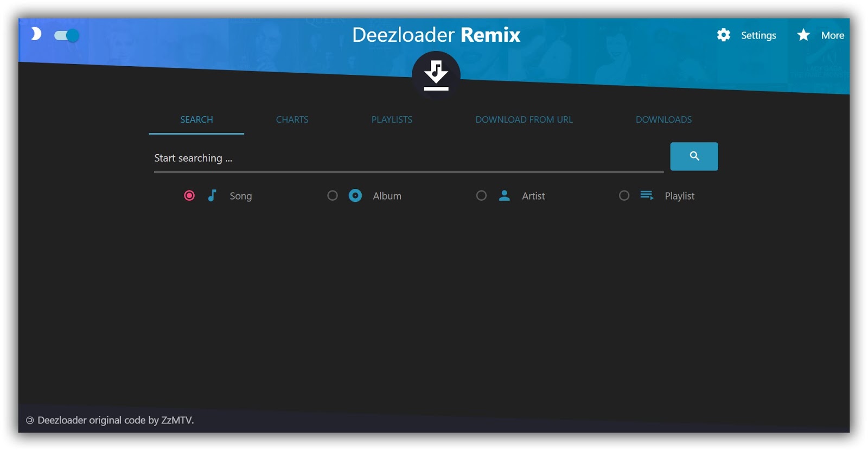Select the Artist radio button

pyautogui.click(x=481, y=195)
